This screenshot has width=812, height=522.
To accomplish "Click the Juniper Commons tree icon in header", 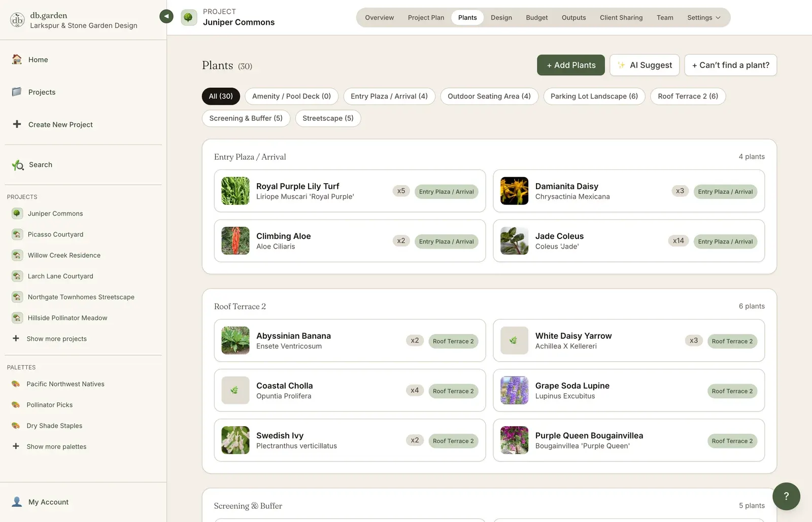I will pos(189,17).
